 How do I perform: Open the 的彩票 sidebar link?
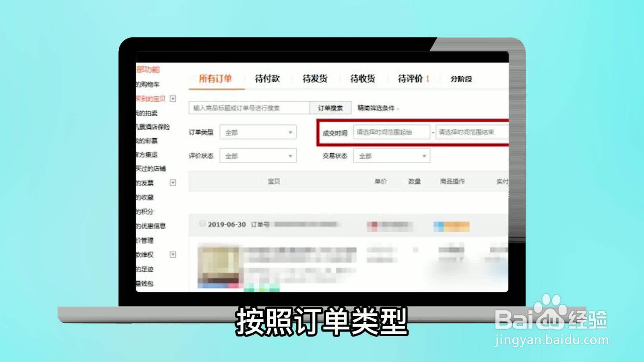point(147,141)
